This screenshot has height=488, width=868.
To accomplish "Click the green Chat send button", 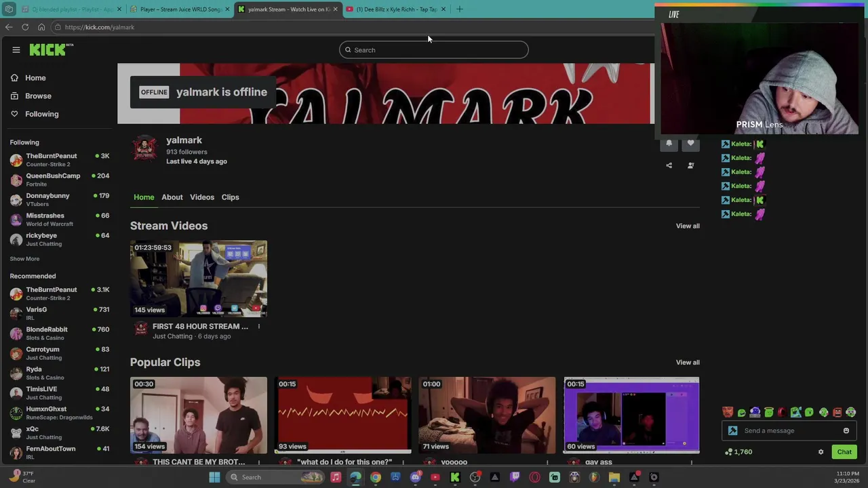I will coord(844,452).
